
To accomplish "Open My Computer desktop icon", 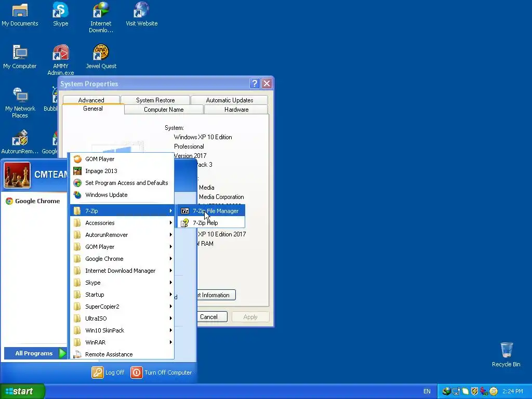I will pos(20,57).
